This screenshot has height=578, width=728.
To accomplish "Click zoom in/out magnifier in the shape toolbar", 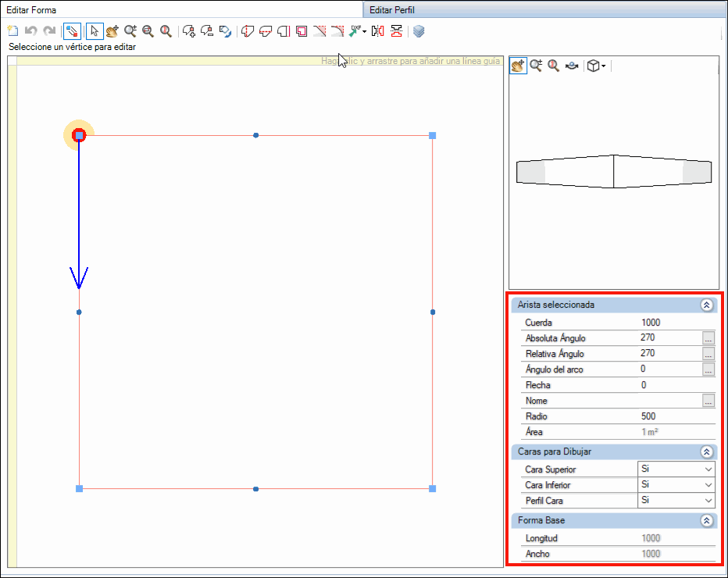I will (x=130, y=31).
